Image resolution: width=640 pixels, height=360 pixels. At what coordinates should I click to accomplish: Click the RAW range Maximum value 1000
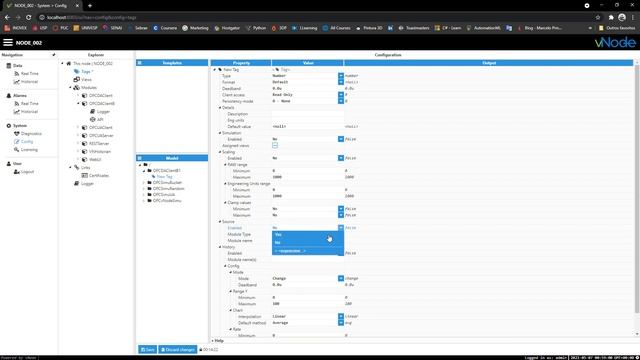[x=308, y=177]
